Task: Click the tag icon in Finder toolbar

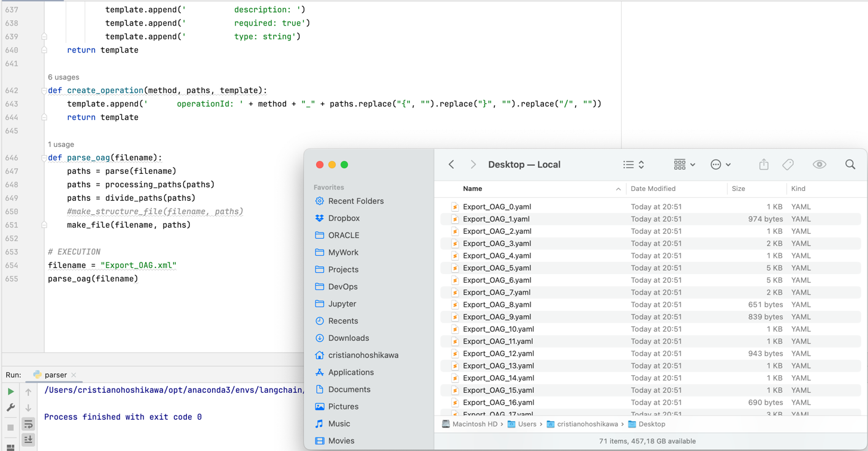Action: (788, 165)
